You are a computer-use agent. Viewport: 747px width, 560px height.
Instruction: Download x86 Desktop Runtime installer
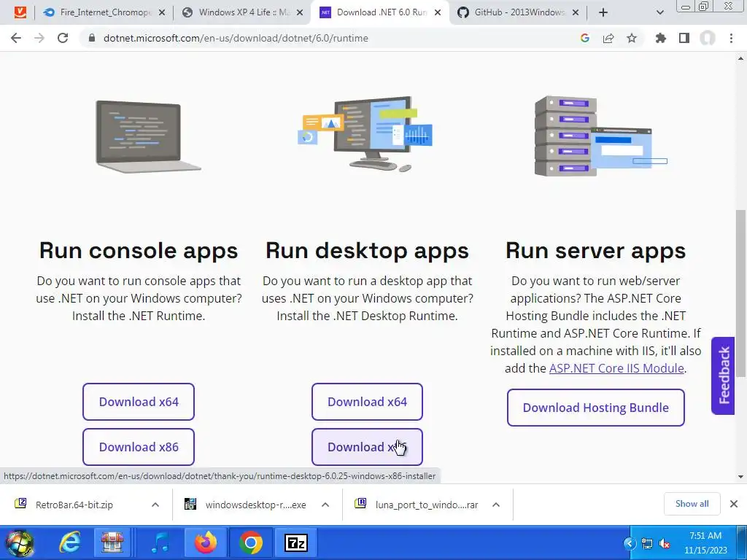click(x=368, y=447)
